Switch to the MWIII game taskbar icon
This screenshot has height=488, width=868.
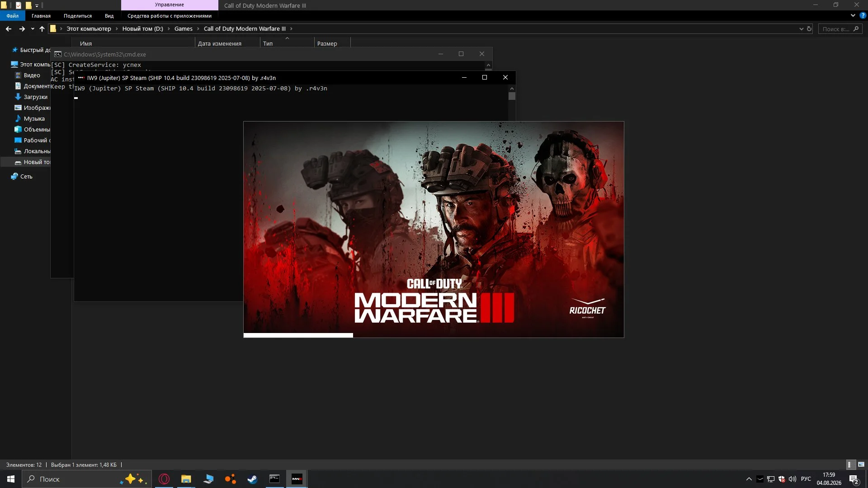(297, 479)
